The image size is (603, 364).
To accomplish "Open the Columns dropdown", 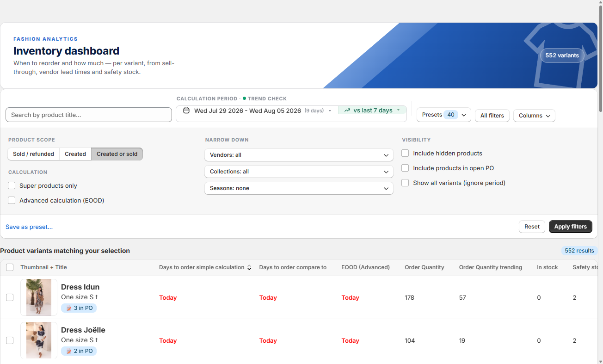I will point(534,116).
